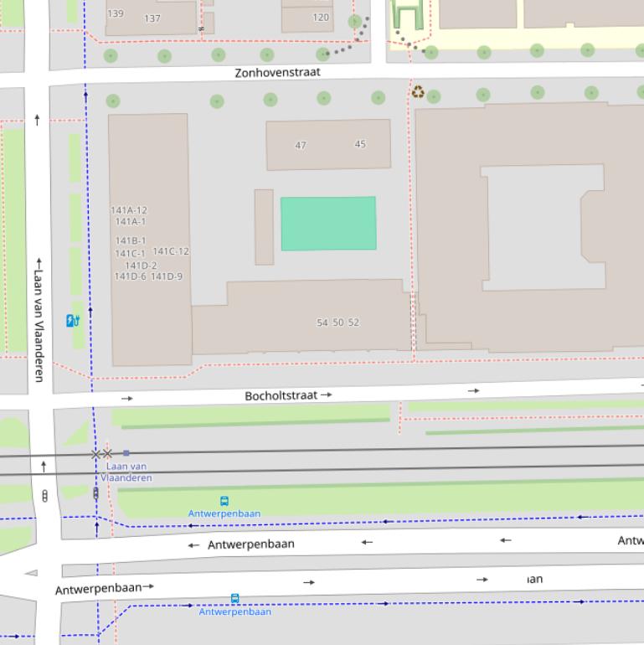Image resolution: width=644 pixels, height=645 pixels.
Task: Click the traffic signal on Laan van Vlaanderen road
Action: [x=44, y=495]
